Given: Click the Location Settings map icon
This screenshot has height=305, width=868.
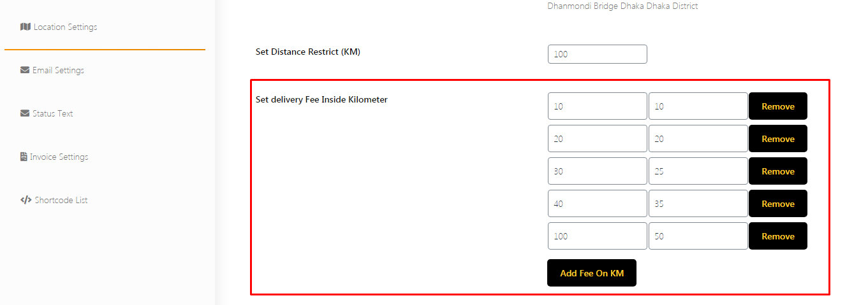Looking at the screenshot, I should click(26, 27).
